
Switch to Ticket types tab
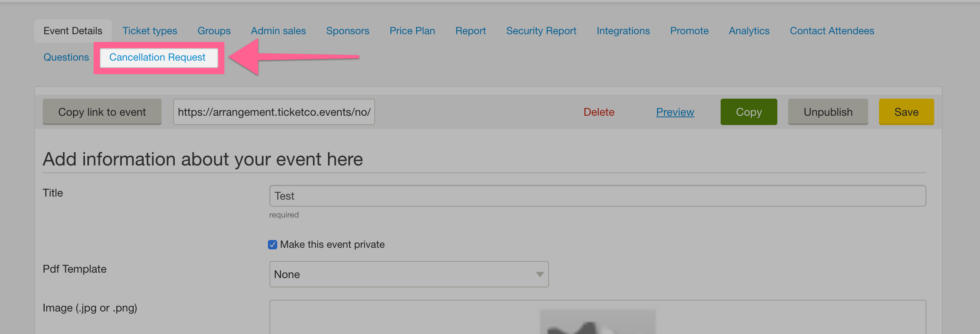click(x=150, y=31)
